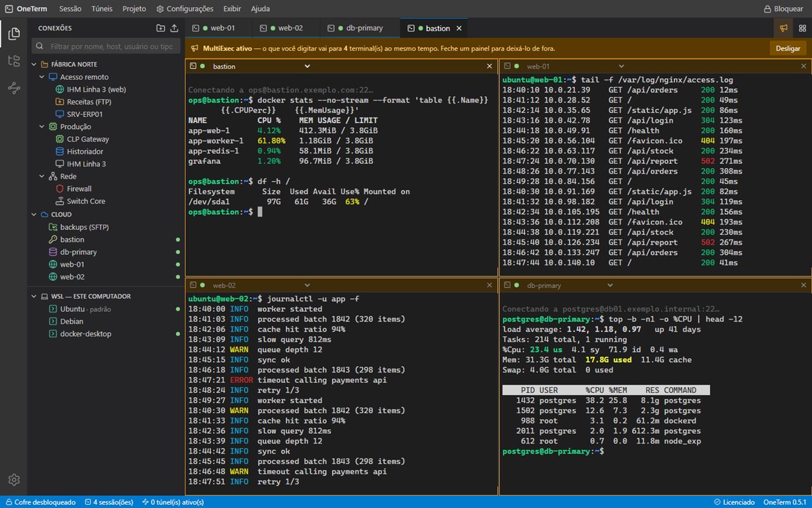Close the bastion terminal pane

(490, 66)
